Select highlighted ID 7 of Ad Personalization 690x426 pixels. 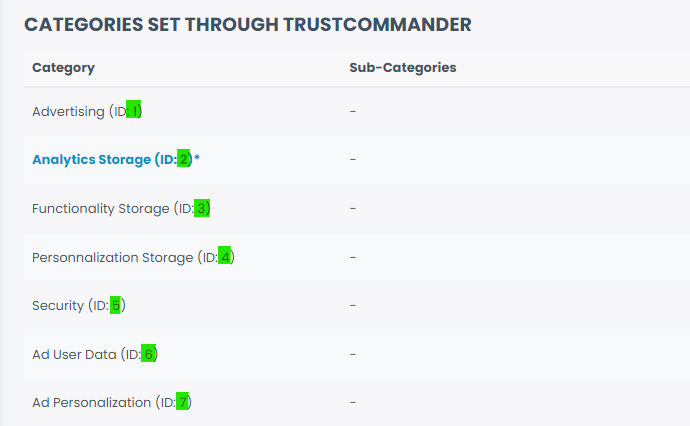point(183,402)
